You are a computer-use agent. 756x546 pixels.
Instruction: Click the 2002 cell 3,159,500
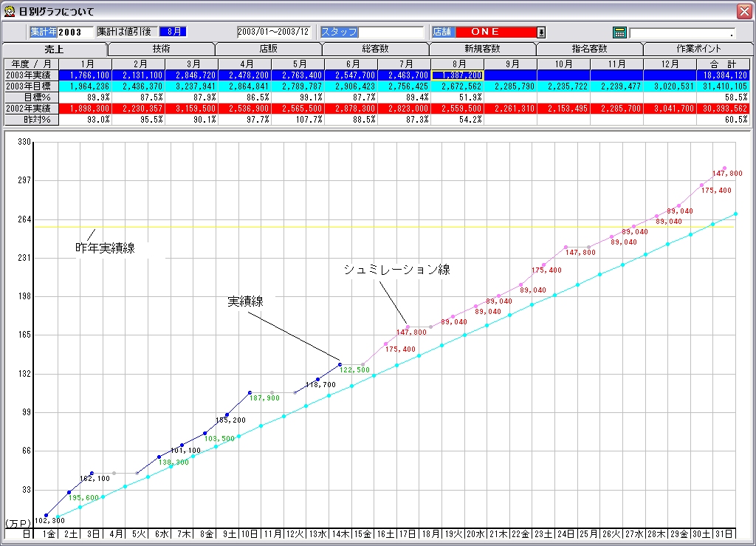coord(191,109)
